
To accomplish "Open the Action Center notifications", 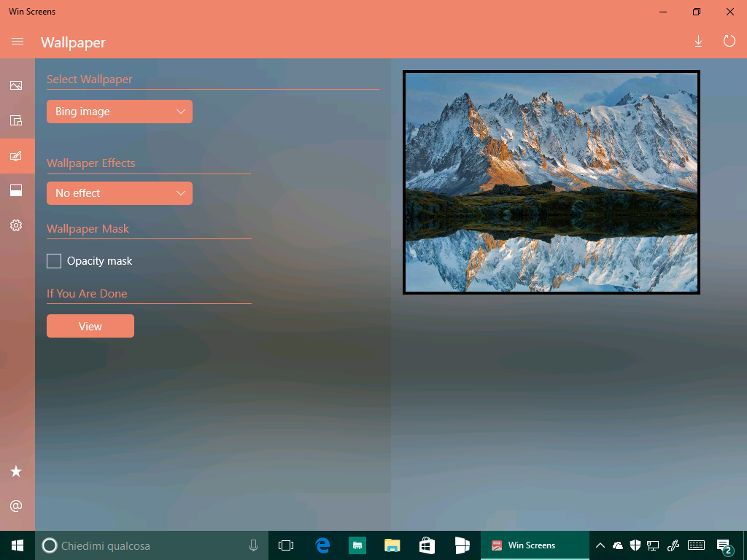I will coord(724,547).
